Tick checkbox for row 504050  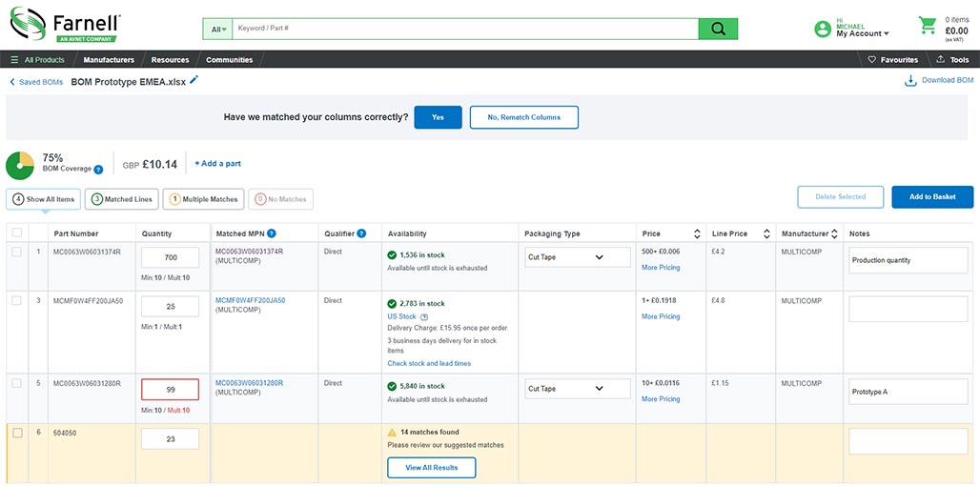(17, 433)
